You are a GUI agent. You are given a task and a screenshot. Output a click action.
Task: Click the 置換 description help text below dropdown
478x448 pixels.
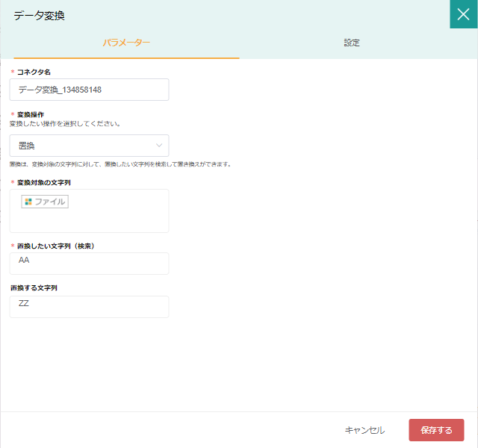119,164
